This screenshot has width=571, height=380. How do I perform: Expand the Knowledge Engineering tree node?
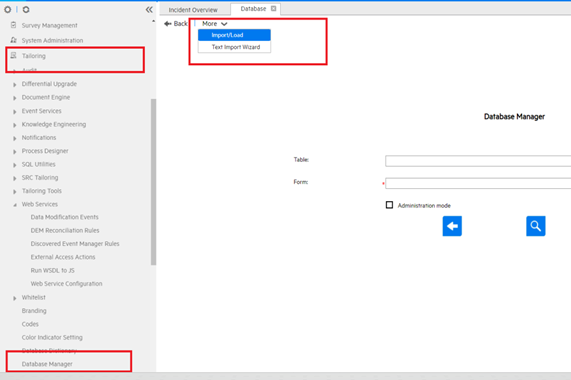click(x=15, y=125)
